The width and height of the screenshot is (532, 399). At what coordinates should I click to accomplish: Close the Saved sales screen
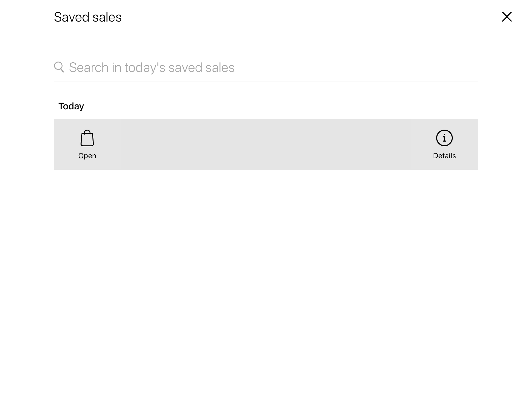(x=507, y=17)
